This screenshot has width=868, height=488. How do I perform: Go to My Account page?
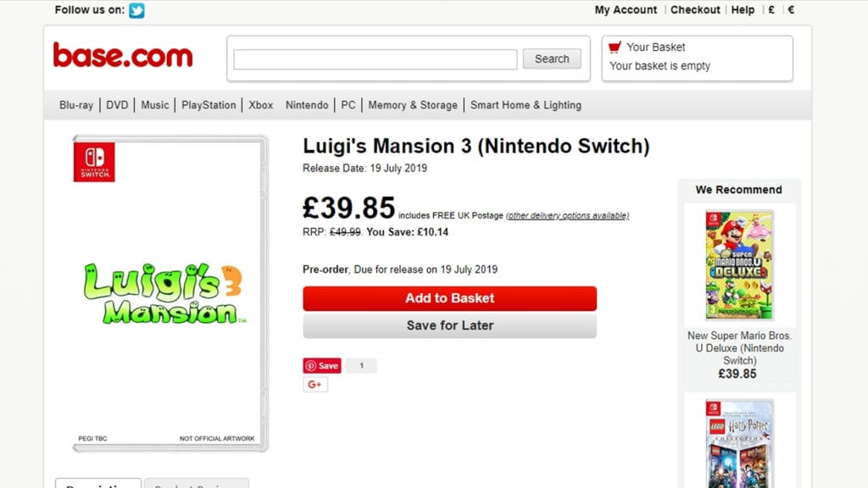pos(626,10)
